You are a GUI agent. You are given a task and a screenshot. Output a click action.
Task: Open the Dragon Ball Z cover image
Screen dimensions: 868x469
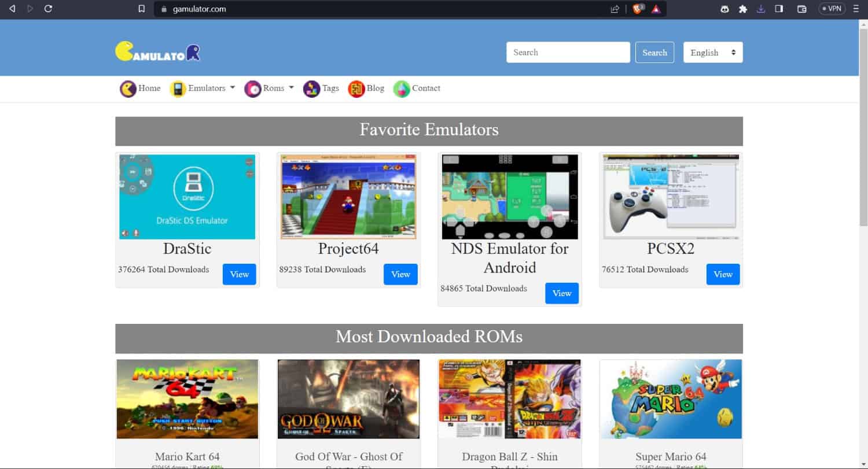click(510, 399)
